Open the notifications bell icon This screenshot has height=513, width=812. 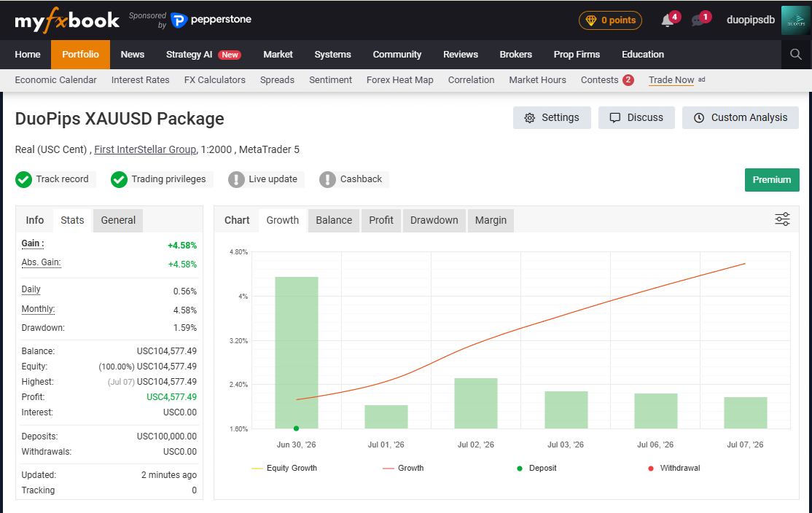[x=668, y=20]
